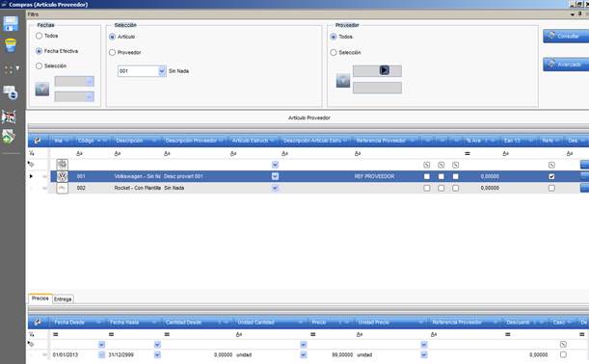Click the document with green plus icon
The image size is (589, 364).
(9, 137)
